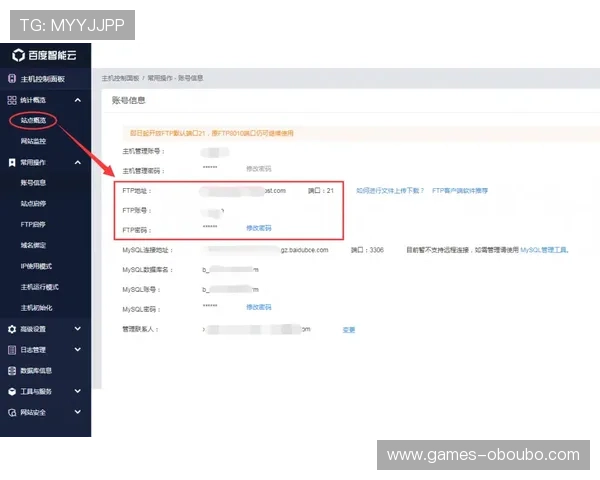Open 如何进行文件上传下载？ help link
600x480 pixels.
[390, 191]
